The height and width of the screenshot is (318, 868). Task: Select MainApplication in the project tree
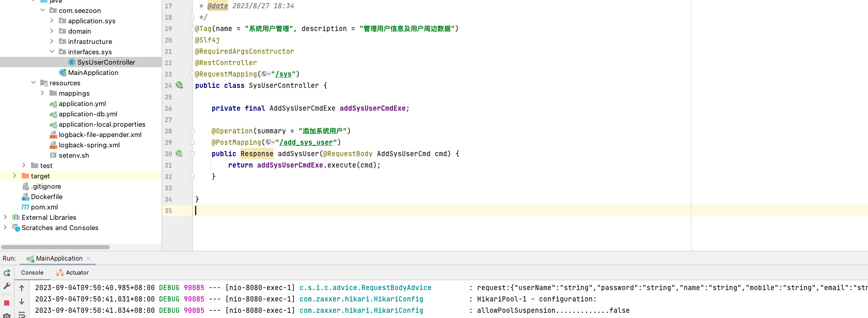[93, 72]
